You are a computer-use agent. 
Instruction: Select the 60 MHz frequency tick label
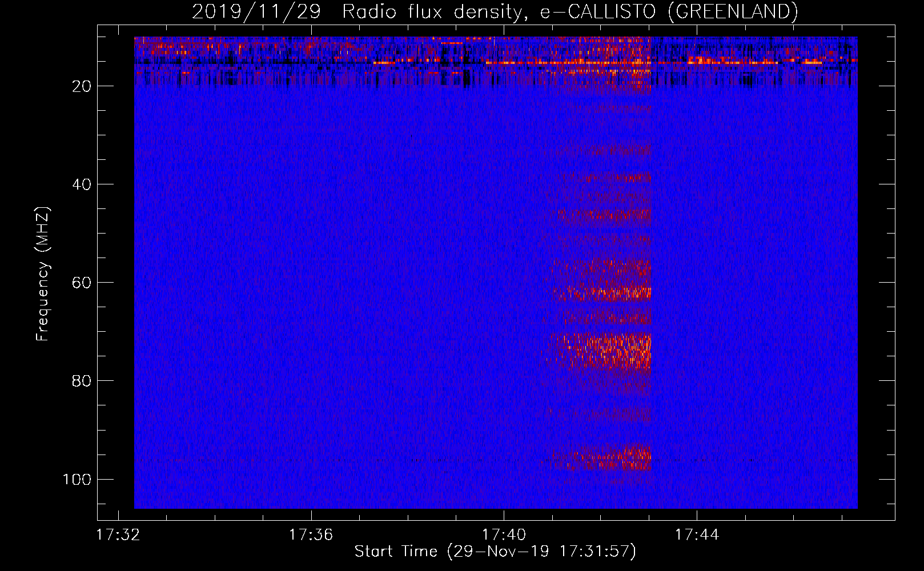point(82,283)
